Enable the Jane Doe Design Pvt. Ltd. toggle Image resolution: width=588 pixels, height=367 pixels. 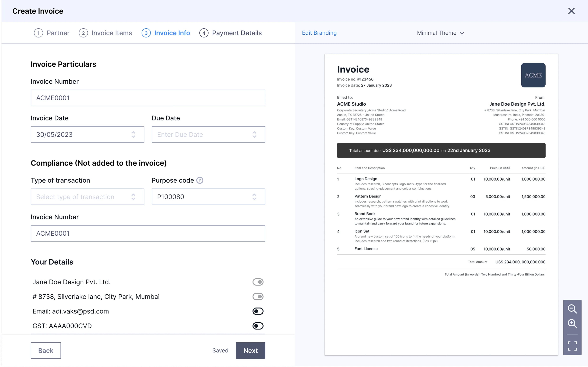tap(258, 282)
